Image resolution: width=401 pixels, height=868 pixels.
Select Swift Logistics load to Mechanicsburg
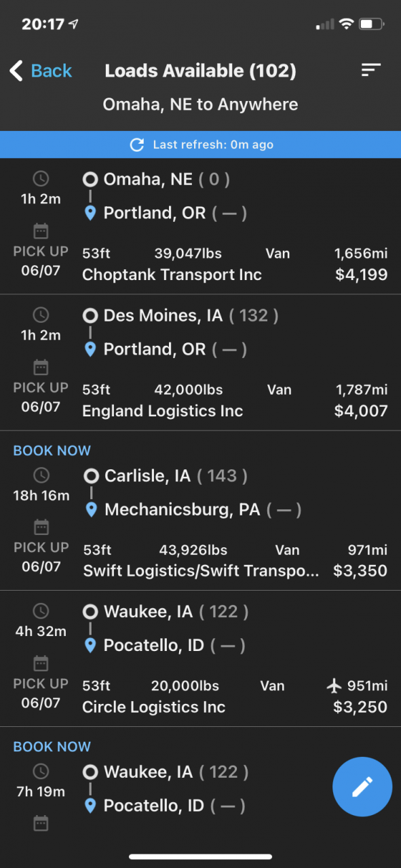(x=200, y=511)
